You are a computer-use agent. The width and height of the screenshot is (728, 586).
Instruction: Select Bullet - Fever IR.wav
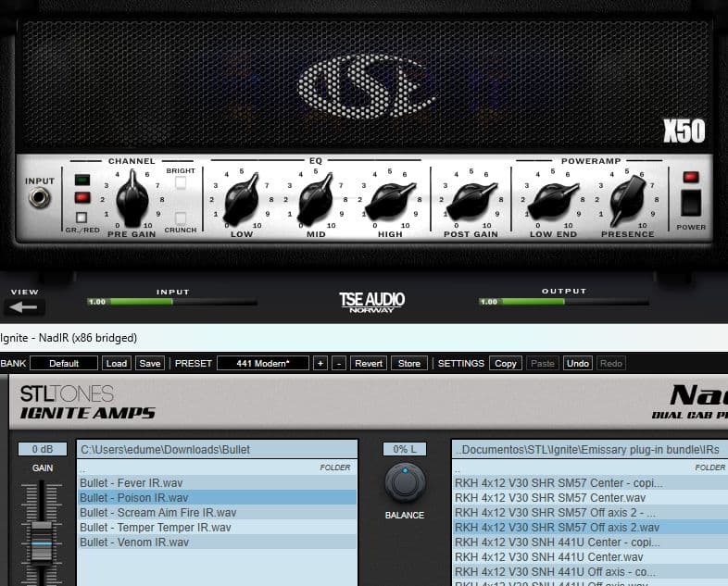pos(217,483)
